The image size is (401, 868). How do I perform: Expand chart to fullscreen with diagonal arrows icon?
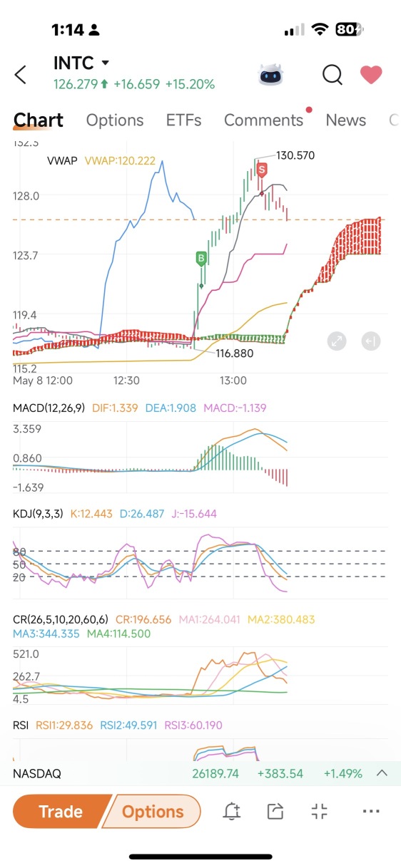click(x=337, y=341)
